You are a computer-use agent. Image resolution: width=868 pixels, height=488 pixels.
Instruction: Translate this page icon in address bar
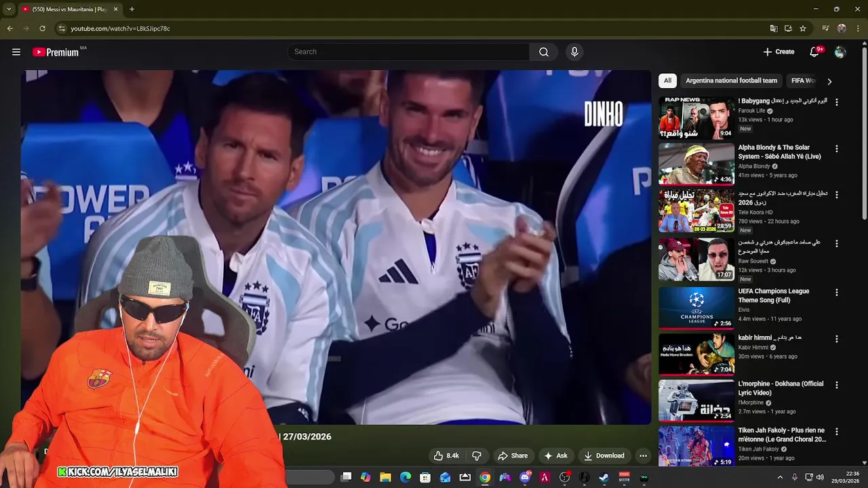pyautogui.click(x=774, y=28)
